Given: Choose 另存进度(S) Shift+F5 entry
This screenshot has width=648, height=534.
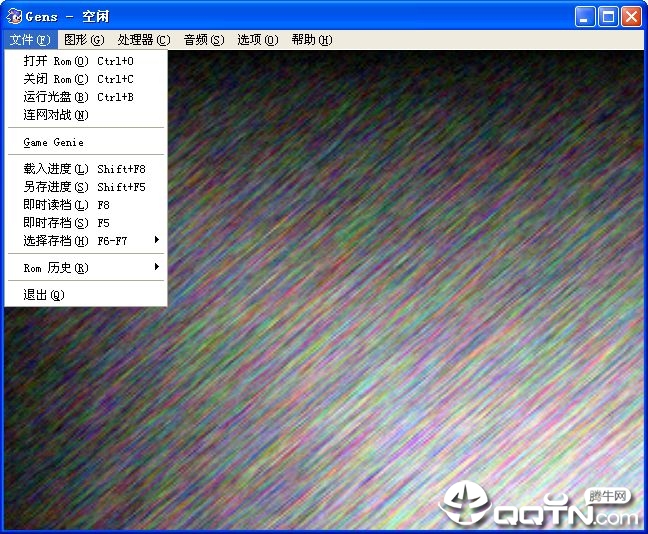Looking at the screenshot, I should [86, 187].
